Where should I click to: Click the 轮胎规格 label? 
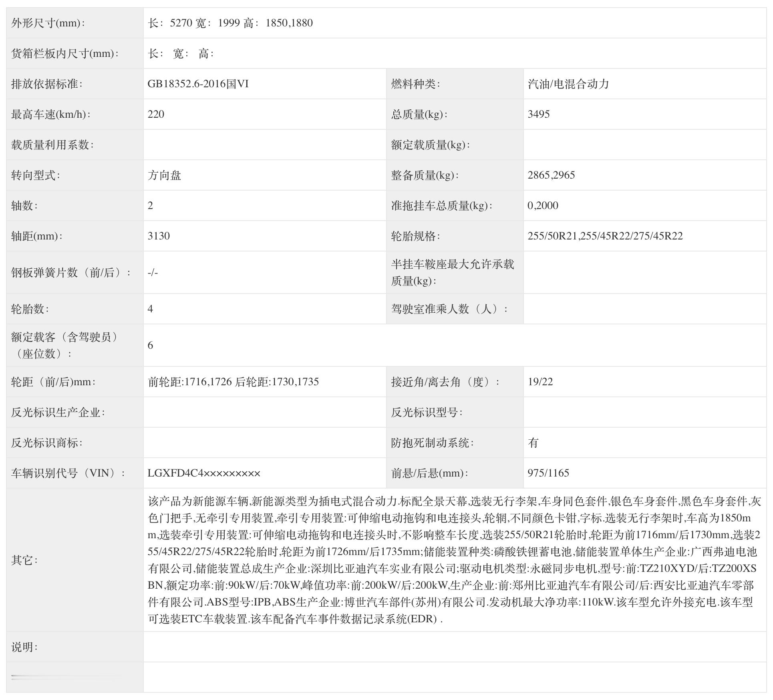click(x=416, y=236)
